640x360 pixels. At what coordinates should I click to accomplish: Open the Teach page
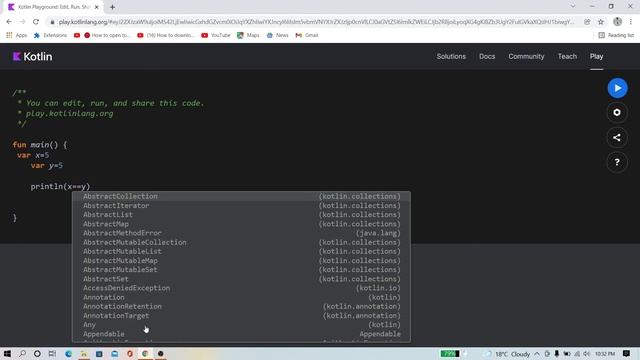coord(567,57)
